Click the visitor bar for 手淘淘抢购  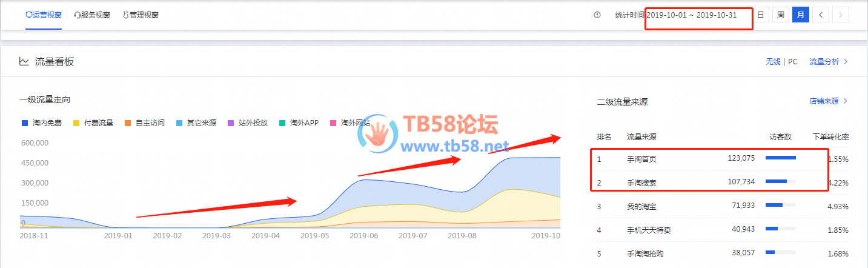pos(781,253)
